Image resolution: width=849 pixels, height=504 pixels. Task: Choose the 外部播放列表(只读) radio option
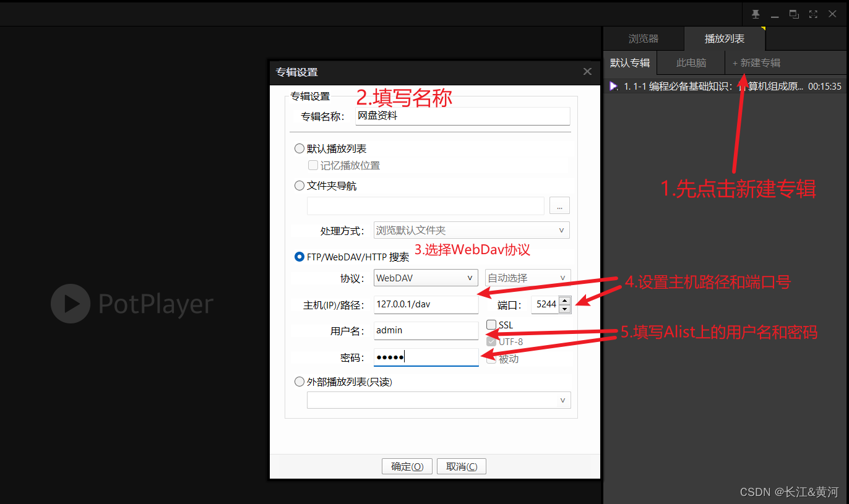click(x=300, y=382)
